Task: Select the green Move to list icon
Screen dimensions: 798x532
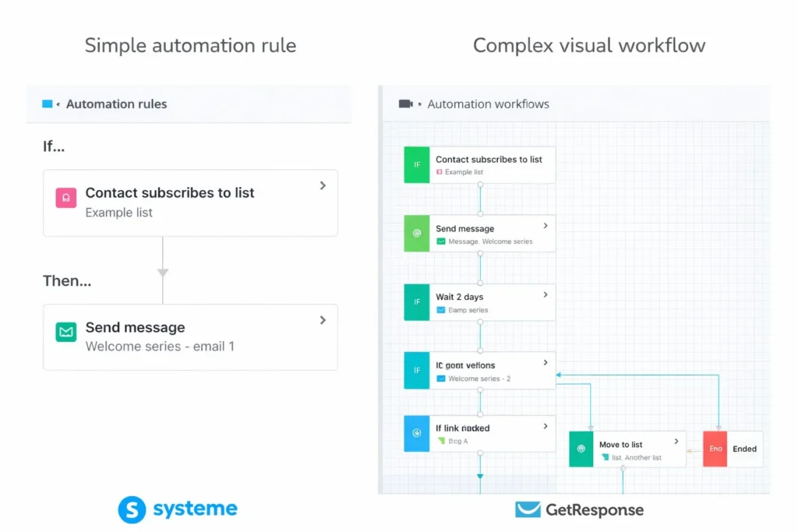Action: coord(580,449)
